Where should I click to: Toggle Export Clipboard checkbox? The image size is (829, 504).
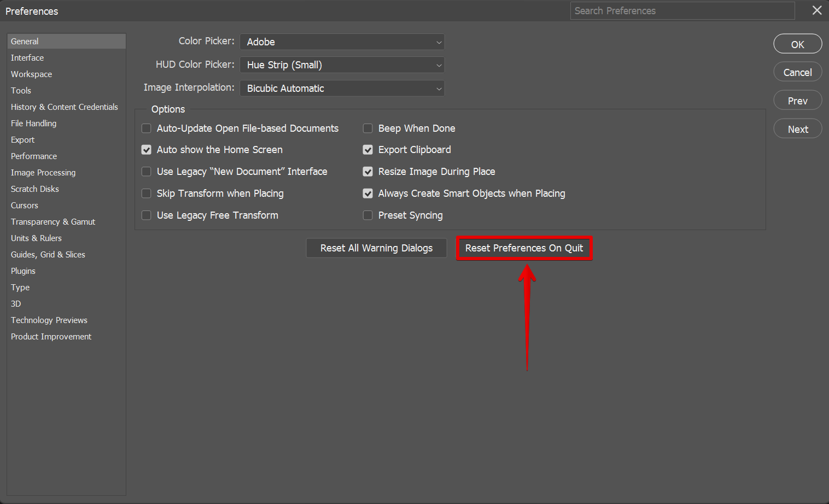pyautogui.click(x=368, y=150)
